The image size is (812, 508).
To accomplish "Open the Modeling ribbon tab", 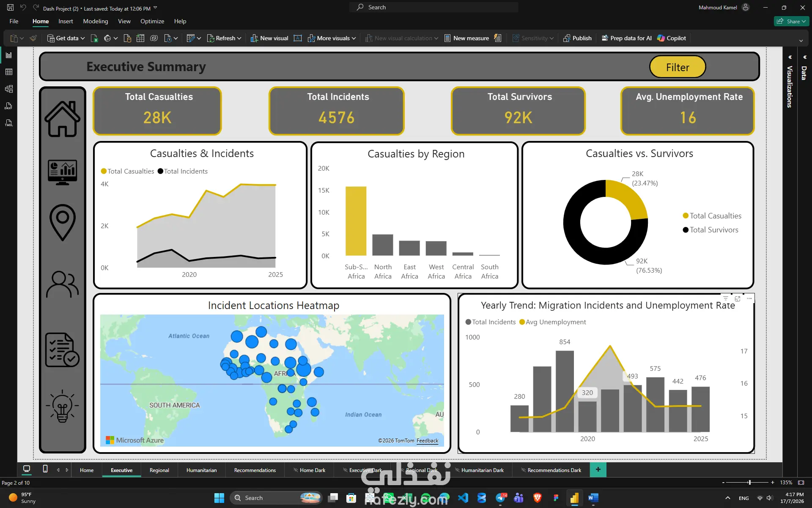I will point(95,21).
